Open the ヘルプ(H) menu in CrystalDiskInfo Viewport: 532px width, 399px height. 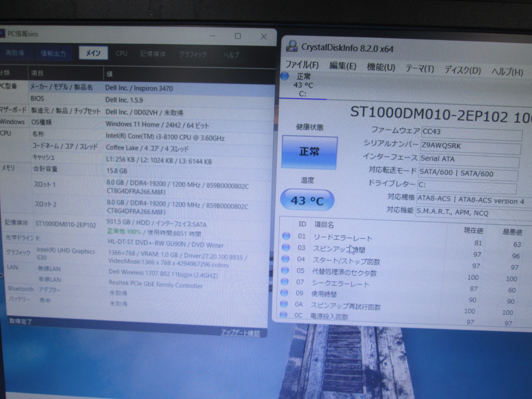(507, 71)
